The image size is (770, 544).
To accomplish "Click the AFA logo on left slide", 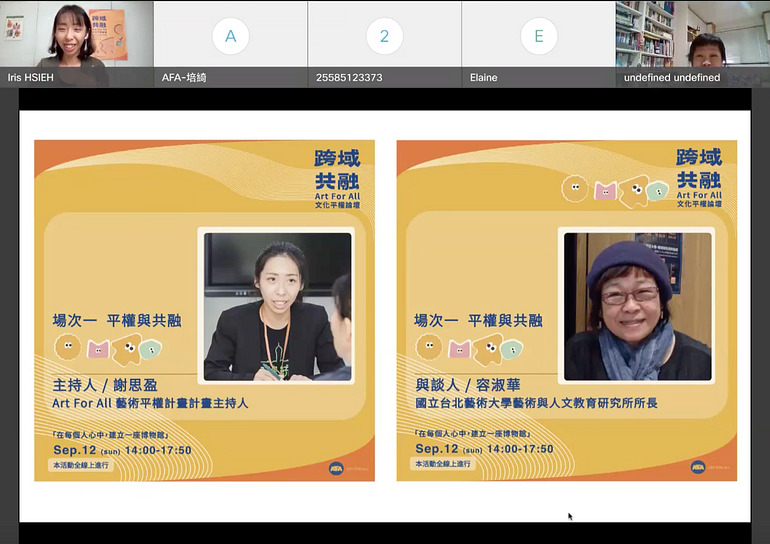I will [336, 468].
